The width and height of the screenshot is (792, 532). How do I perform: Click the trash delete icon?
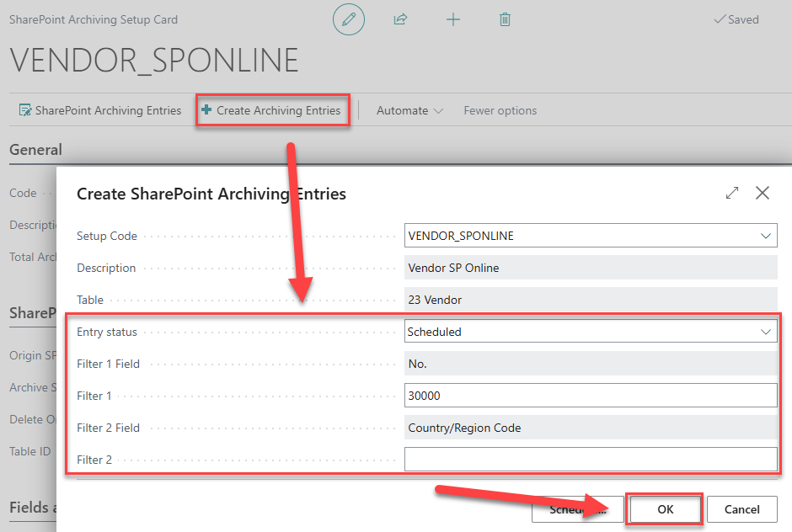coord(505,19)
